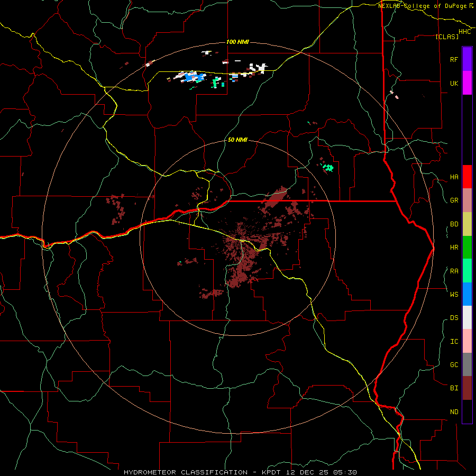Viewport: 476px width, 476px height.
Task: Click the RA legend label
Action: pyautogui.click(x=454, y=271)
